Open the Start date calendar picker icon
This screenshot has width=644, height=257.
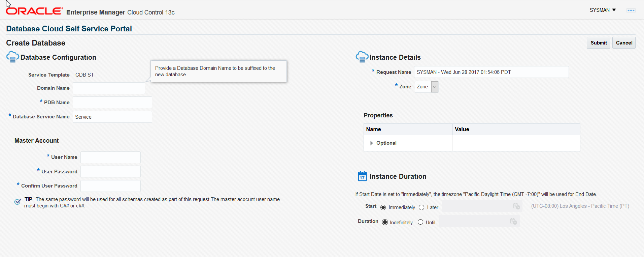516,206
